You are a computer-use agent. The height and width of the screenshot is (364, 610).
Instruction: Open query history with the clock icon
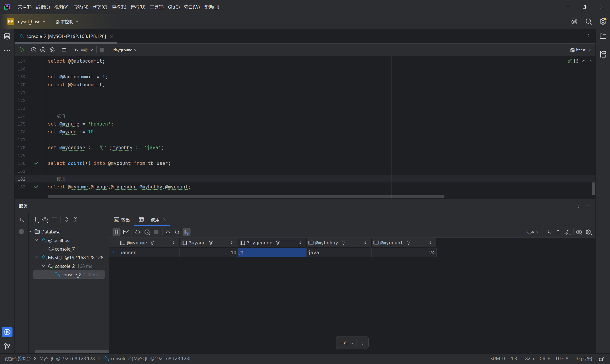[x=34, y=50]
